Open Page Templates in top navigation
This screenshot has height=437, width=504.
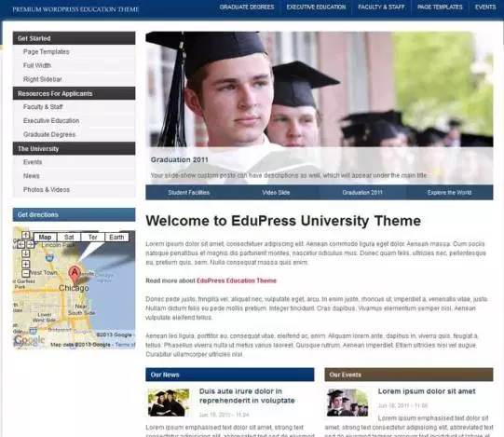click(440, 7)
